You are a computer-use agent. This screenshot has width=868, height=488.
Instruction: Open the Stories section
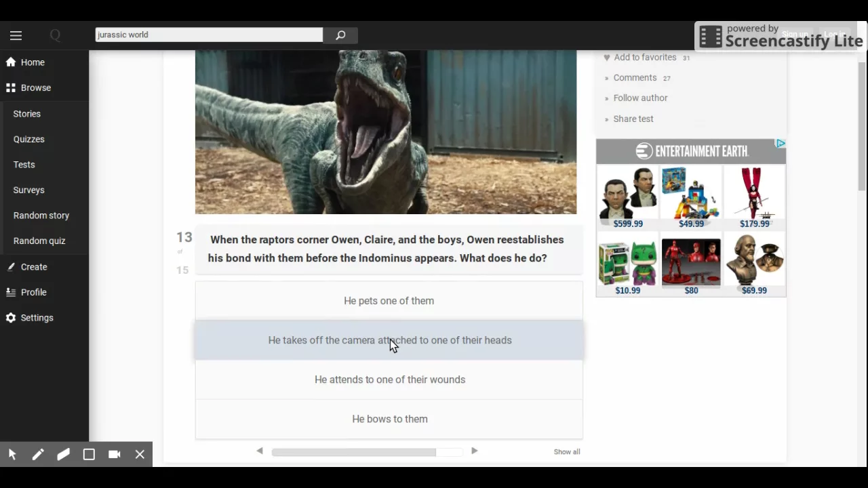pyautogui.click(x=27, y=114)
